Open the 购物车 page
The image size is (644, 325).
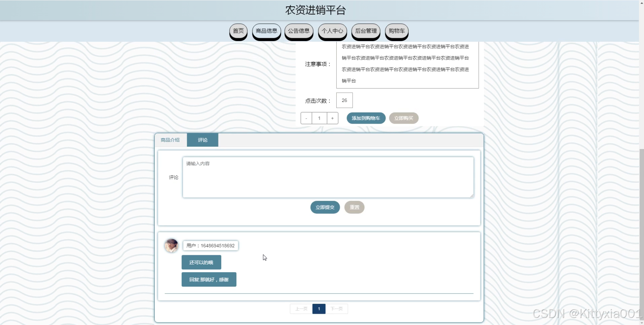tap(397, 31)
